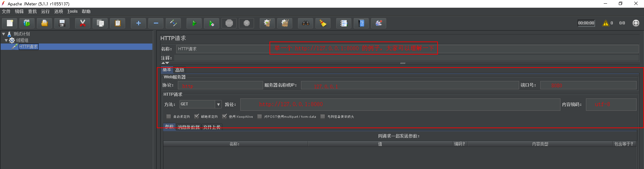Click the 服务器名称或IP field

coord(410,85)
